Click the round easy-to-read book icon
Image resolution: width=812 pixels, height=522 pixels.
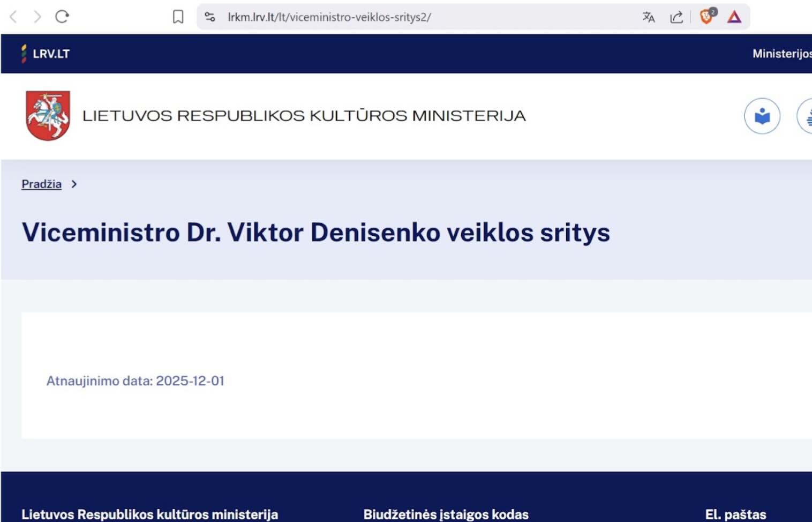tap(762, 116)
